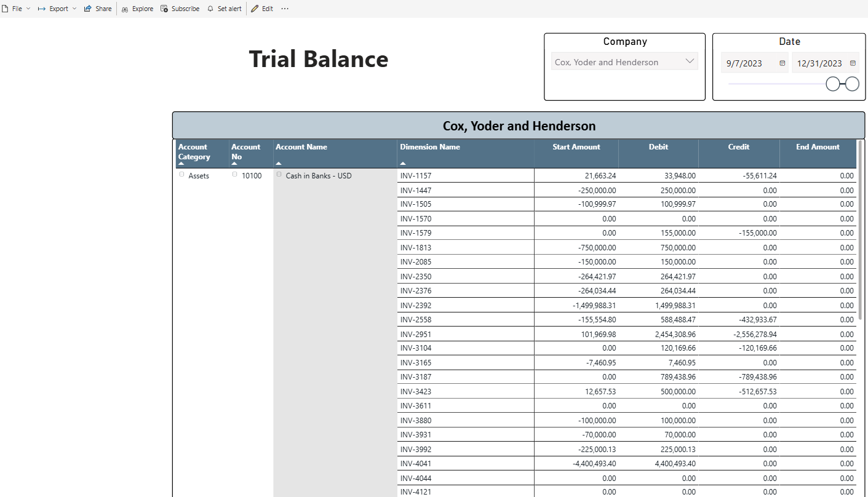Open the more options ellipsis menu

285,9
